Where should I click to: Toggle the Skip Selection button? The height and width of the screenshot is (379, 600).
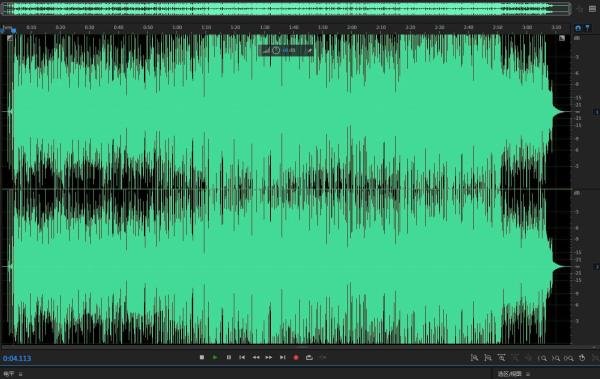click(x=323, y=357)
